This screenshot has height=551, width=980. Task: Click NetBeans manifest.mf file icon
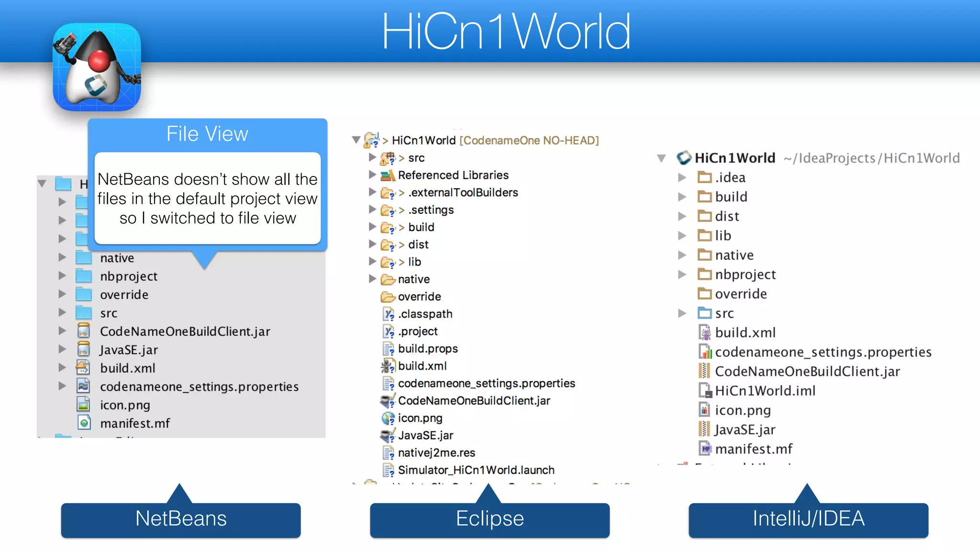(x=84, y=423)
